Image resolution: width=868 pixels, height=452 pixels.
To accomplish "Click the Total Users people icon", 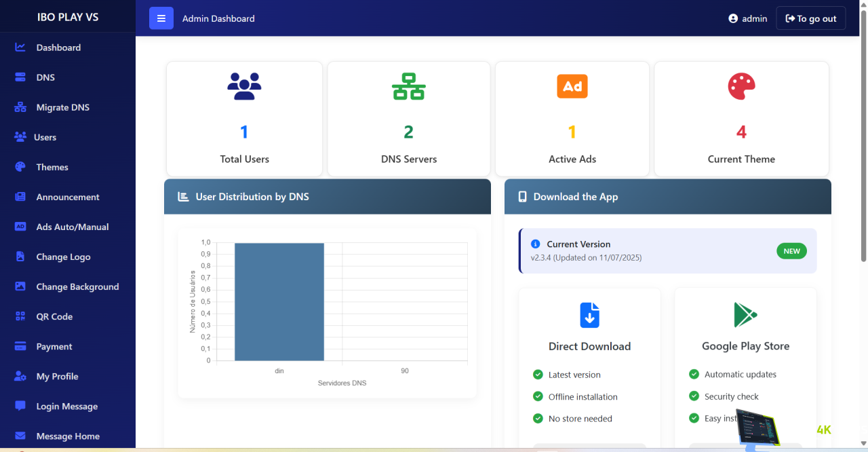I will tap(244, 86).
